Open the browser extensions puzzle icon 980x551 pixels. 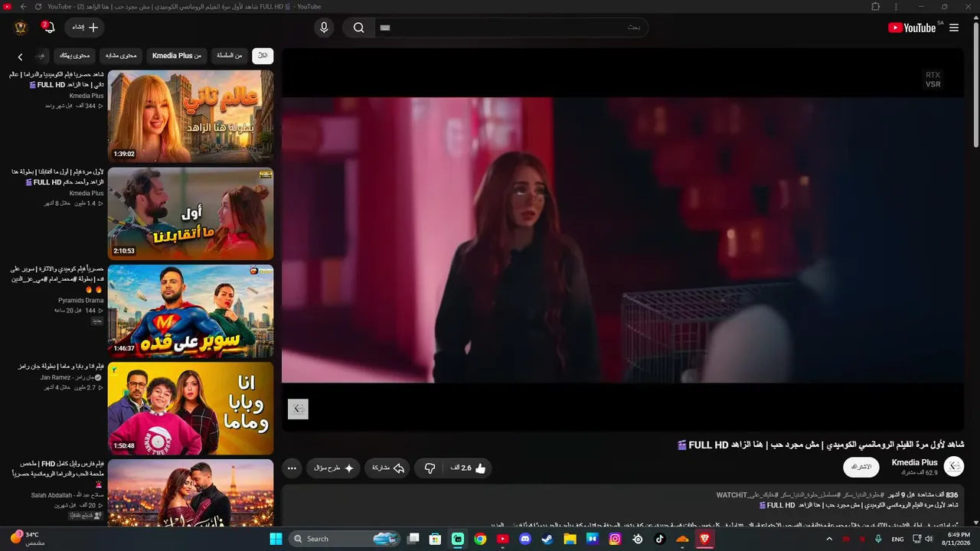[876, 6]
